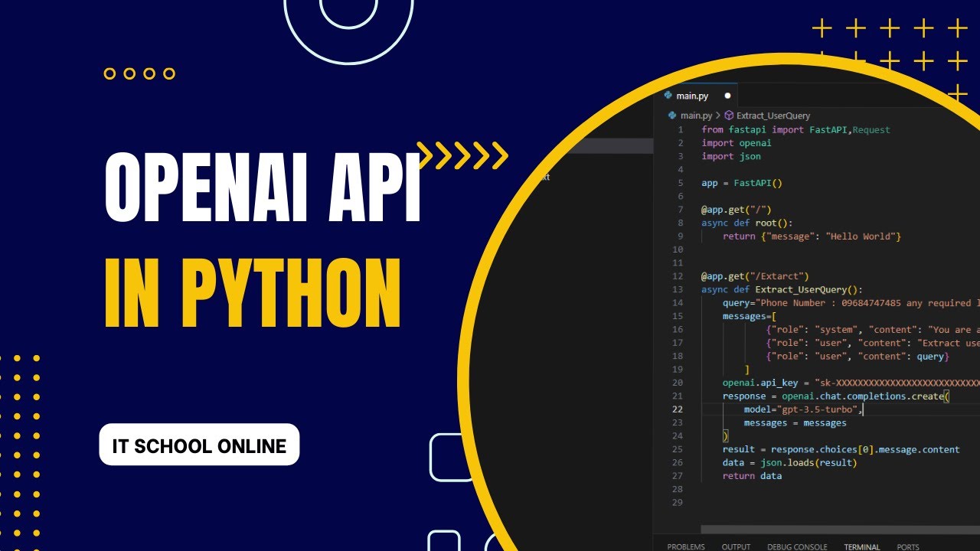This screenshot has height=551, width=980.
Task: Switch to the PORTS panel tab
Action: (x=908, y=546)
